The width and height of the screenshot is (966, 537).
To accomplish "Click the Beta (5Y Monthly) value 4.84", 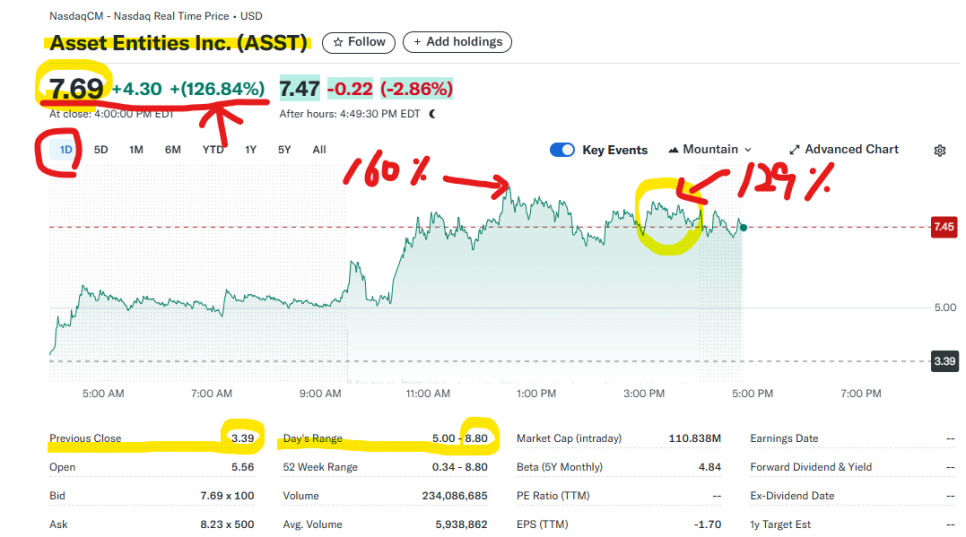I will pyautogui.click(x=710, y=467).
